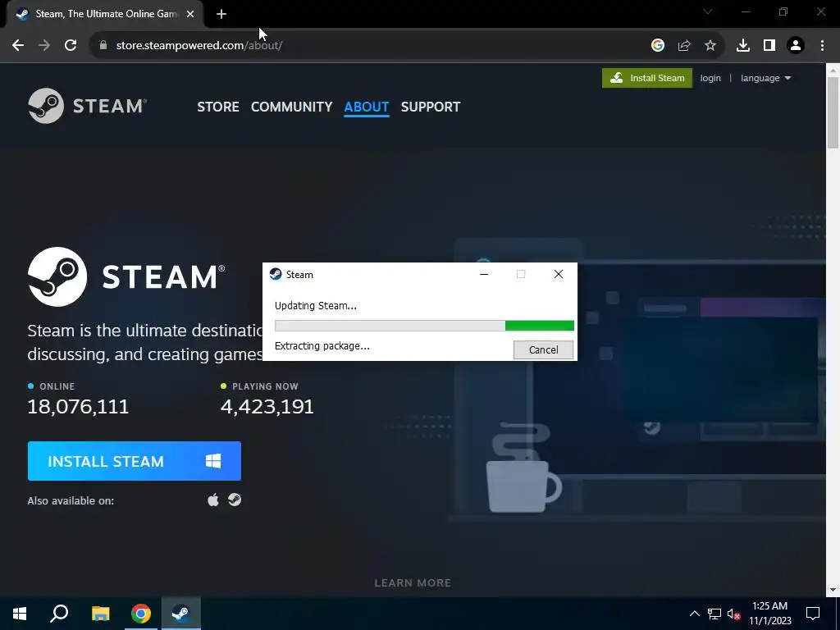Show hidden system tray icons
This screenshot has height=630, width=840.
click(x=694, y=614)
